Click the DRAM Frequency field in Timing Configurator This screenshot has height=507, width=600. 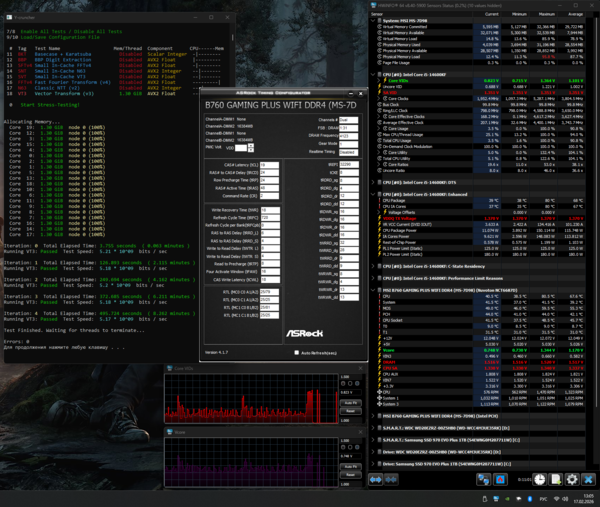click(x=349, y=136)
